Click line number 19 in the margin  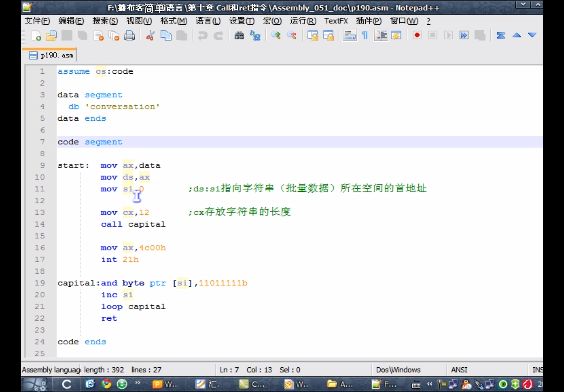click(x=39, y=283)
